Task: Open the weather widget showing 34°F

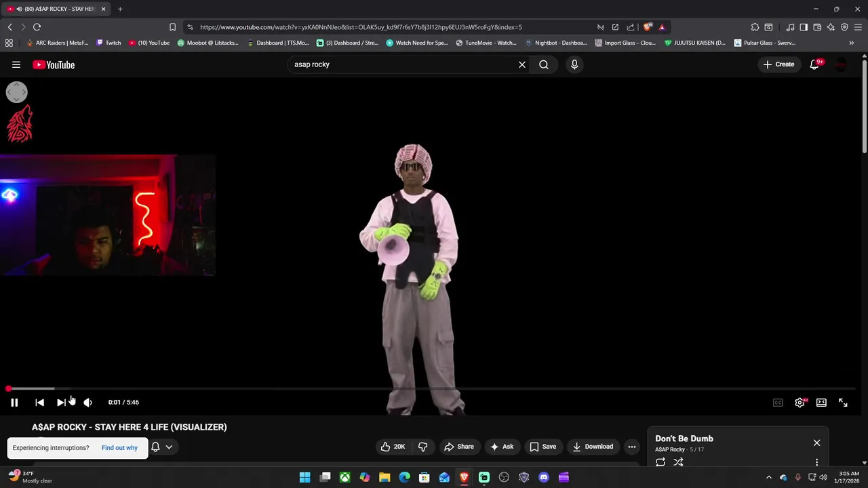Action: 30,477
